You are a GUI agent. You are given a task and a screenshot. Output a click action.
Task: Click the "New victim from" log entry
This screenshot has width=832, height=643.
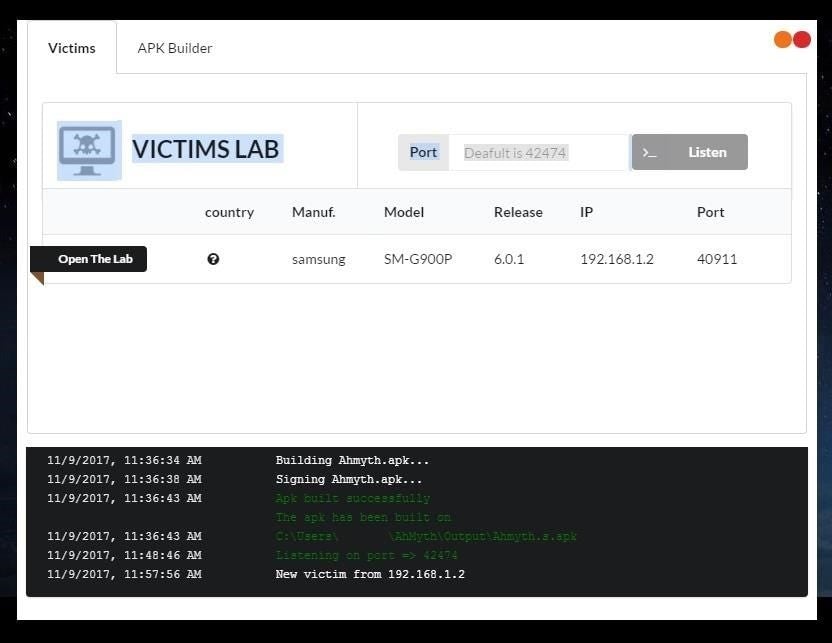coord(370,574)
